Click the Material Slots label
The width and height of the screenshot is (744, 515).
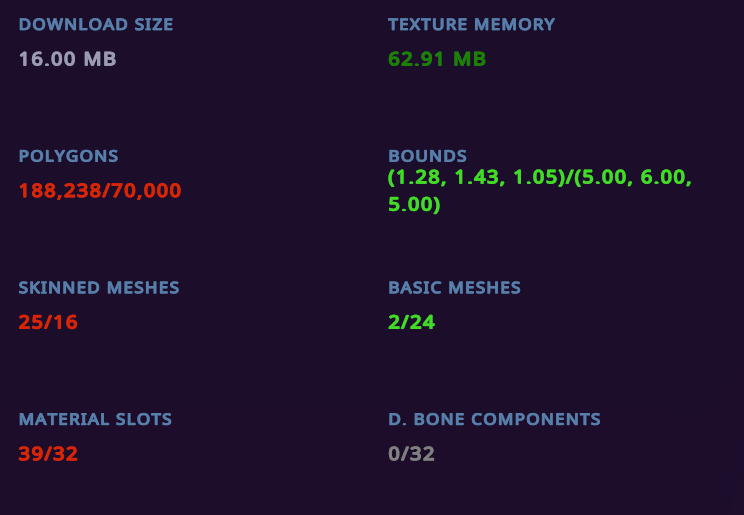point(95,419)
